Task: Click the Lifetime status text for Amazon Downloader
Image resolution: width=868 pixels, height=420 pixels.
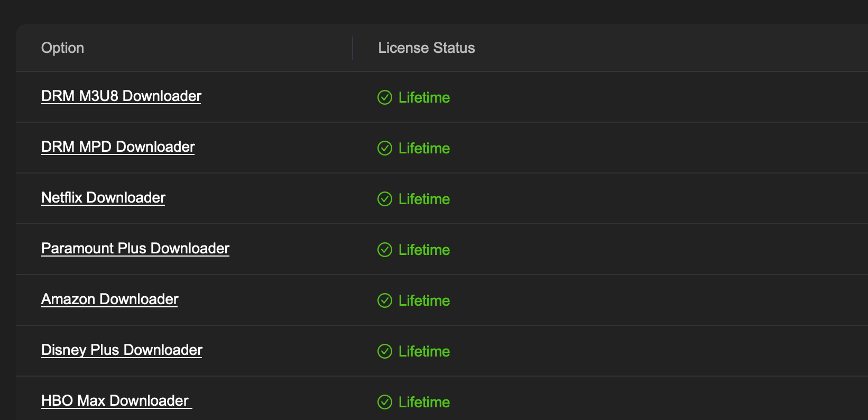Action: [x=424, y=300]
